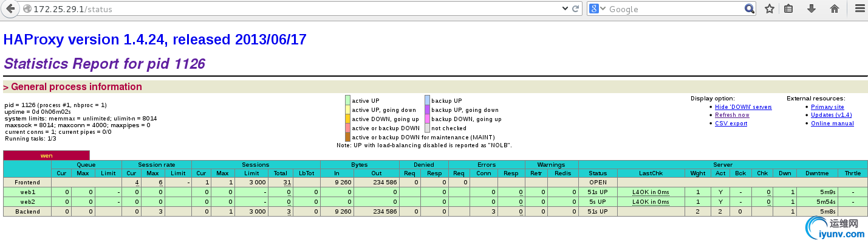The width and height of the screenshot is (868, 244).
Task: Click L4OK in 0ms for web1
Action: point(651,192)
